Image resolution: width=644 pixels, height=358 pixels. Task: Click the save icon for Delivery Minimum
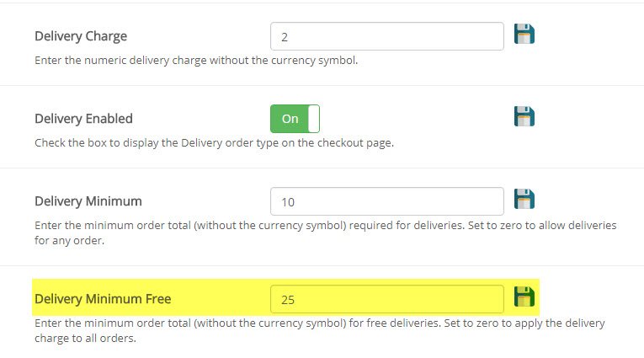[x=524, y=200]
